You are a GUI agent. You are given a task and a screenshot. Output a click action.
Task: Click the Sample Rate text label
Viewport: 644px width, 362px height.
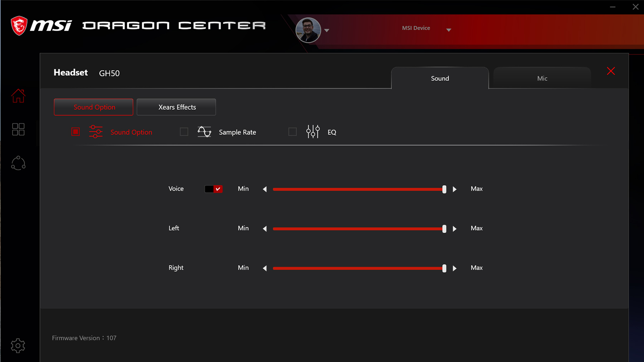238,132
